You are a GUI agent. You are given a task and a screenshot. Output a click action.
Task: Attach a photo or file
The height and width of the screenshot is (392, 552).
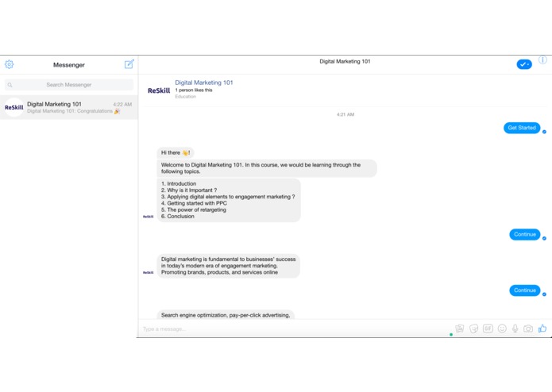click(x=460, y=329)
